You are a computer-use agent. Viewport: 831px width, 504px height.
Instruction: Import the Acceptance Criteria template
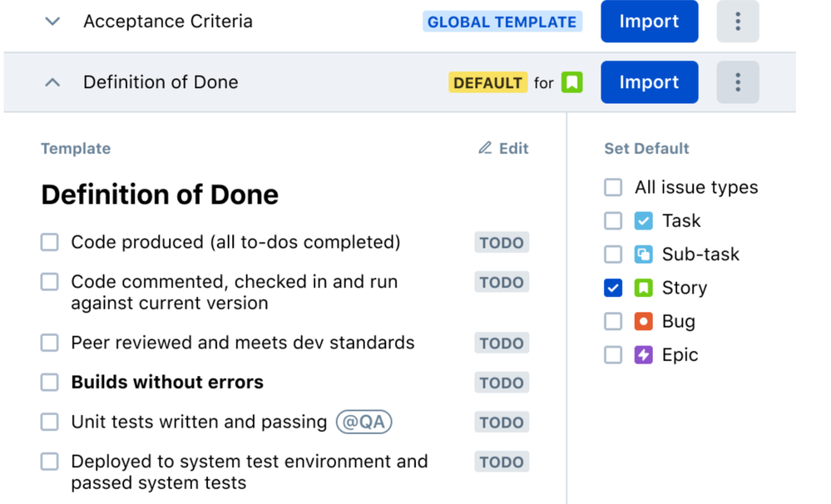point(649,22)
